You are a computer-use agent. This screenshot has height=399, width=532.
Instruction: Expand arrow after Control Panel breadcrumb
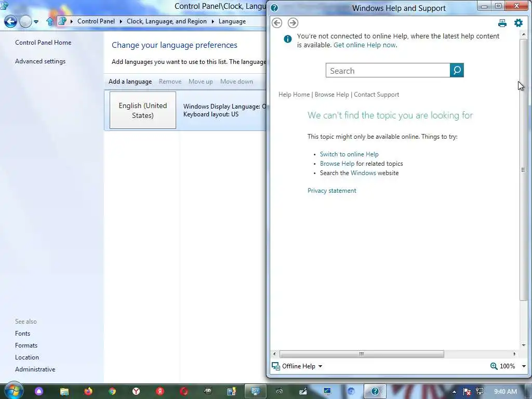[121, 21]
